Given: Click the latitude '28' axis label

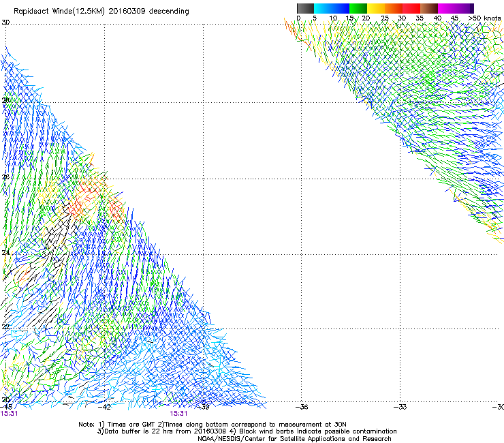Looking at the screenshot, I should (x=5, y=100).
